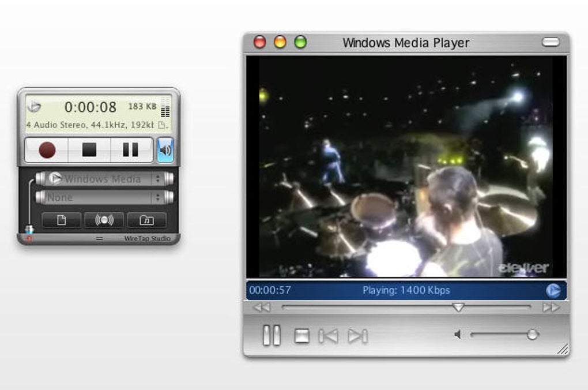
Task: Click the WireTap Studio label
Action: click(148, 238)
